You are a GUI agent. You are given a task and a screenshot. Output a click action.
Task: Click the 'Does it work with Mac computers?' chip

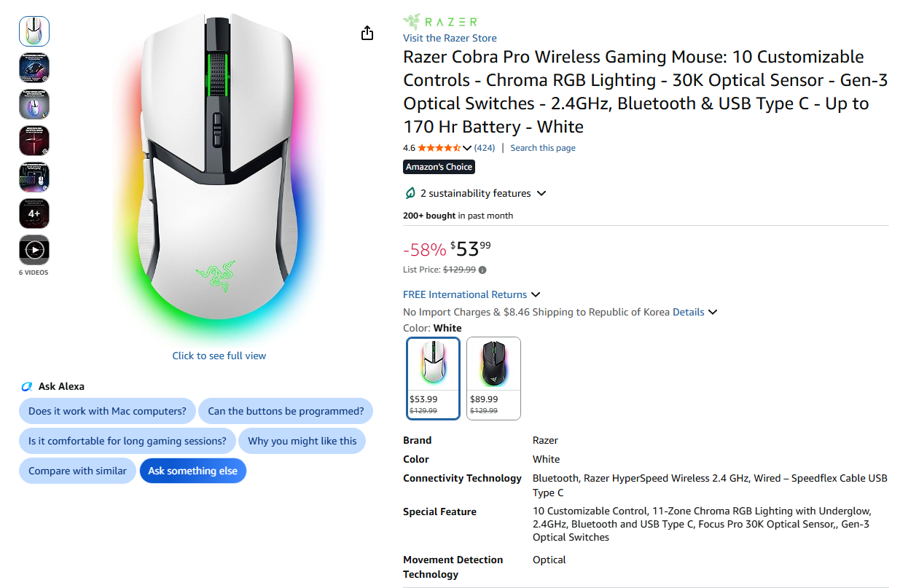pos(107,411)
